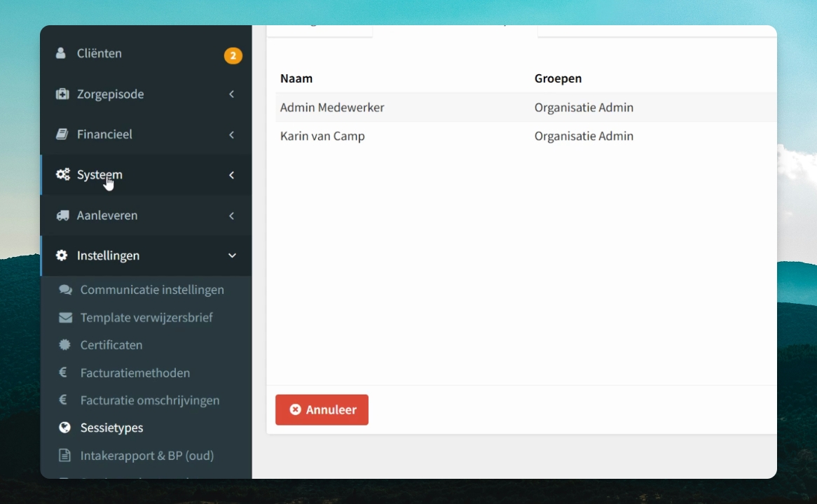817x504 pixels.
Task: Click the Aanleveren truck icon
Action: 62,215
